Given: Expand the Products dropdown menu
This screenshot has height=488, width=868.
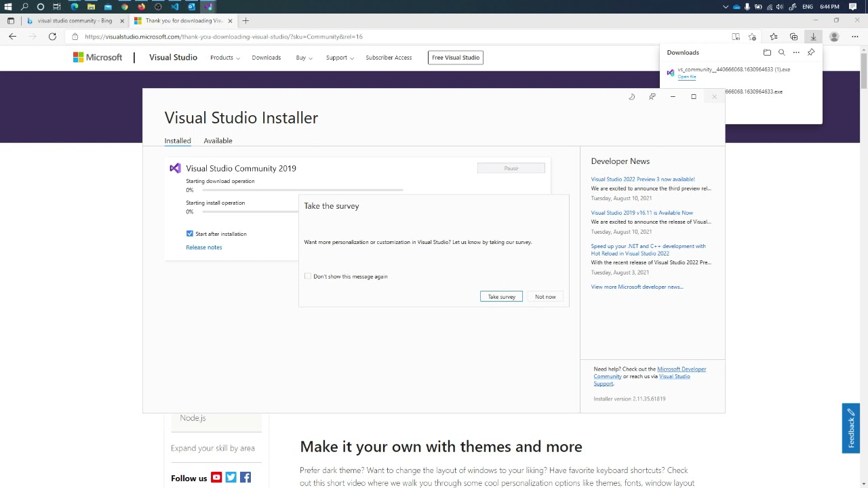Looking at the screenshot, I should (224, 58).
